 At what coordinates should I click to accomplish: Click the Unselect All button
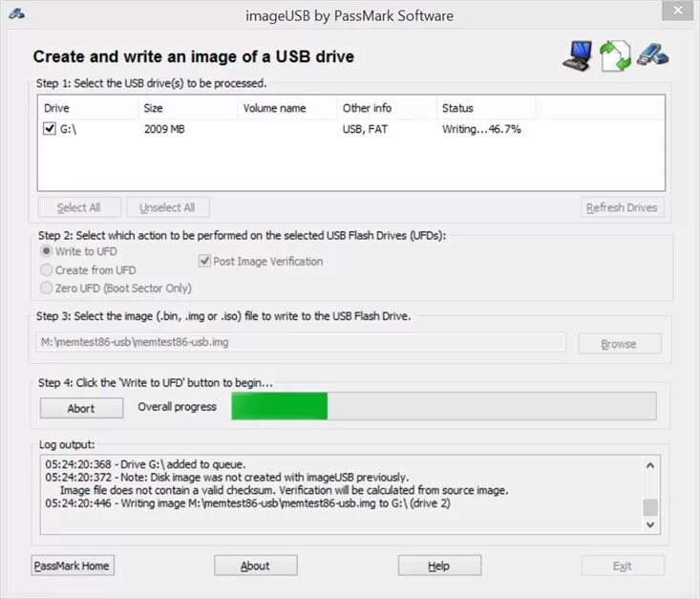pos(168,207)
